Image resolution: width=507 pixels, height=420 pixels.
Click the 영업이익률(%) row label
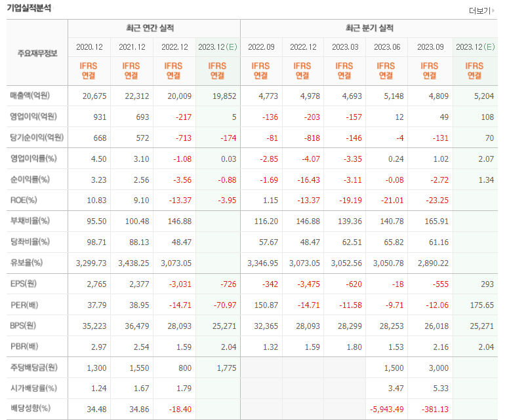(x=33, y=159)
